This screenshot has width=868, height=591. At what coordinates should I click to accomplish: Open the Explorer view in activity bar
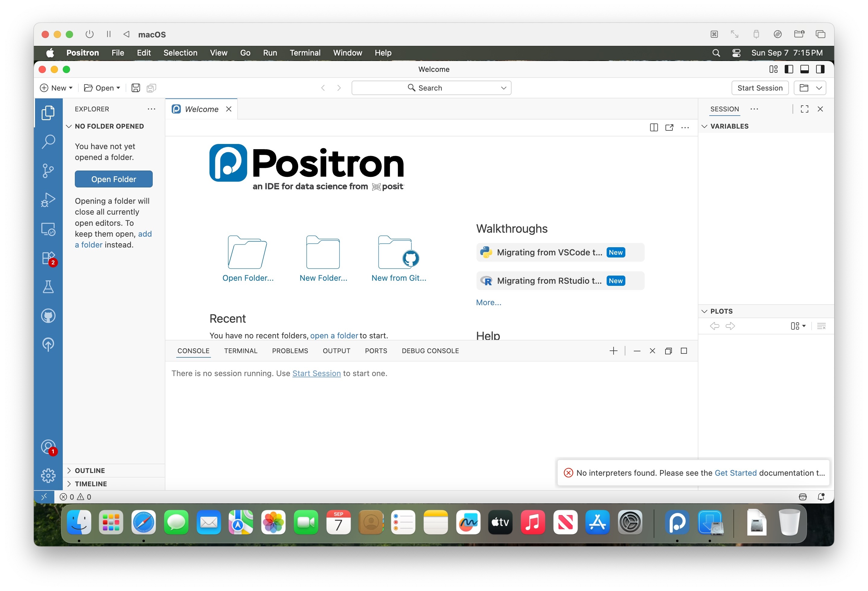(48, 113)
